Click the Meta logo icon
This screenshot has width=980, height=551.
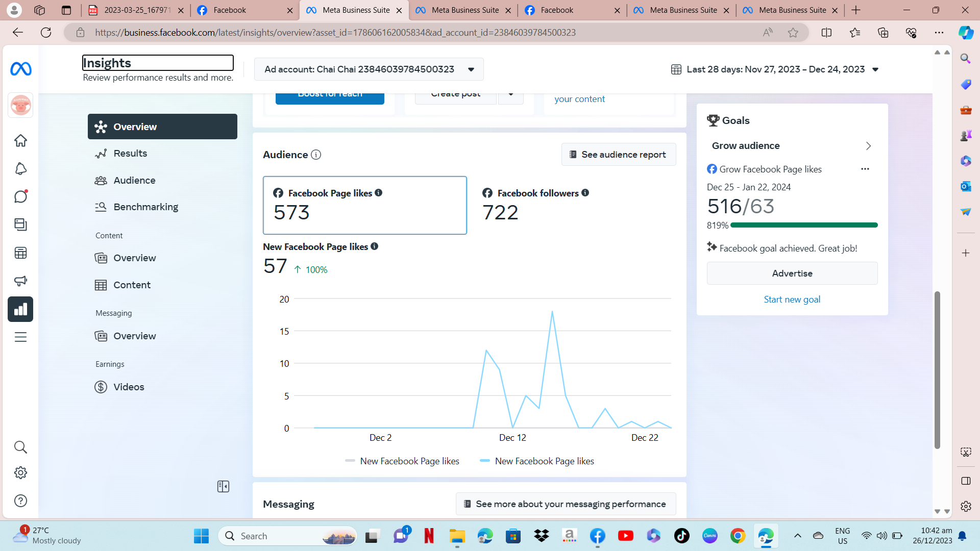click(x=20, y=69)
